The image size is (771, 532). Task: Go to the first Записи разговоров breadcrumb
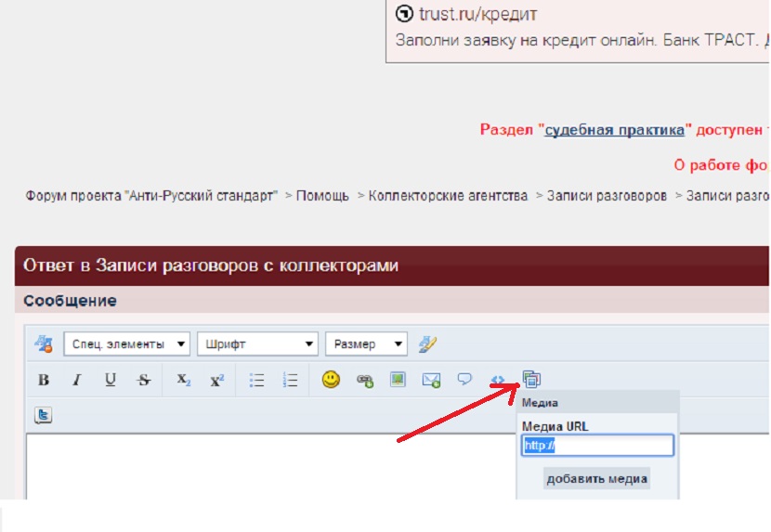(607, 196)
